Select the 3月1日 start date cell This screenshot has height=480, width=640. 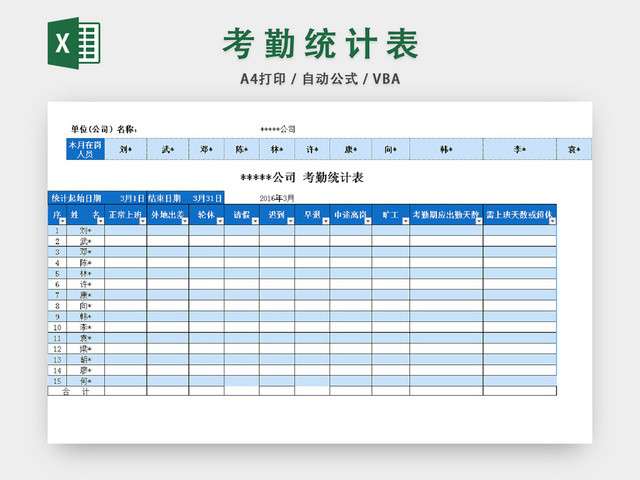(x=126, y=198)
